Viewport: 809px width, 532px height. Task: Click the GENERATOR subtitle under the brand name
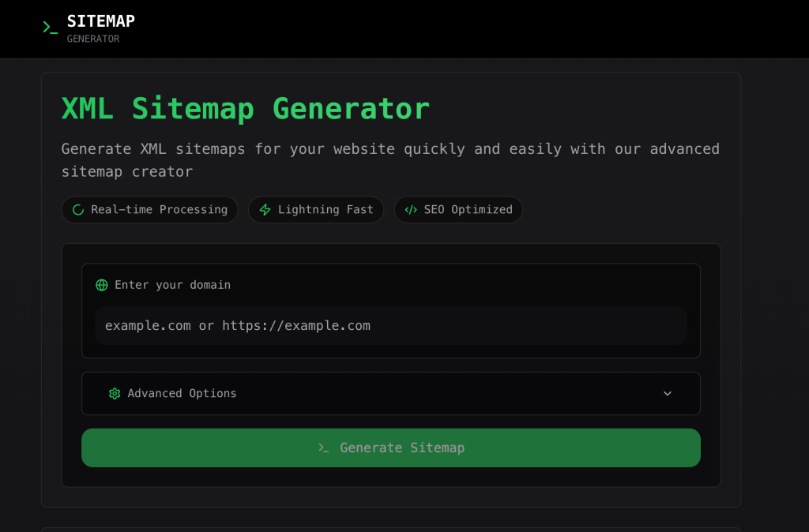coord(92,39)
